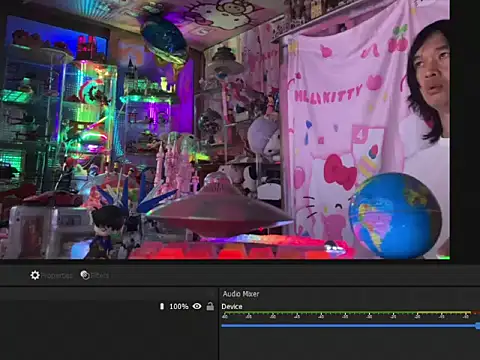Open source Properties via gear icon

coord(35,275)
